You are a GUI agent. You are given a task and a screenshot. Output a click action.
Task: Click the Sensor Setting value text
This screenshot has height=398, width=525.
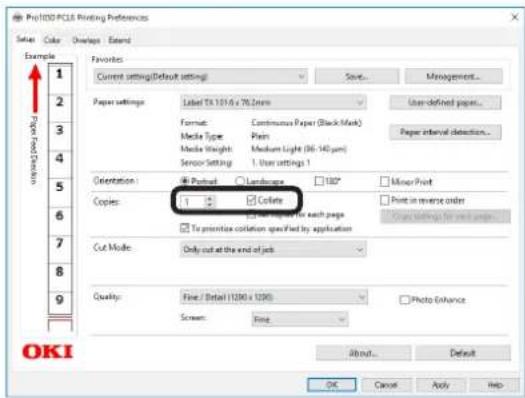pyautogui.click(x=281, y=163)
